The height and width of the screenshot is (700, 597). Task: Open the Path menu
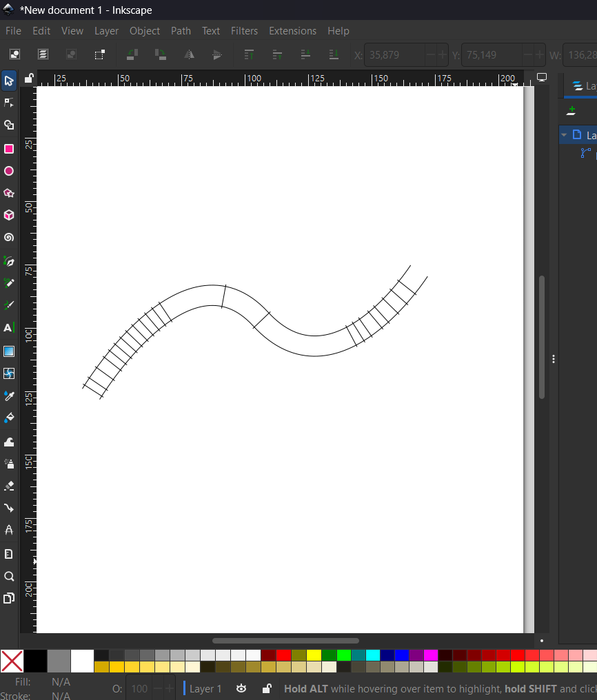click(181, 31)
